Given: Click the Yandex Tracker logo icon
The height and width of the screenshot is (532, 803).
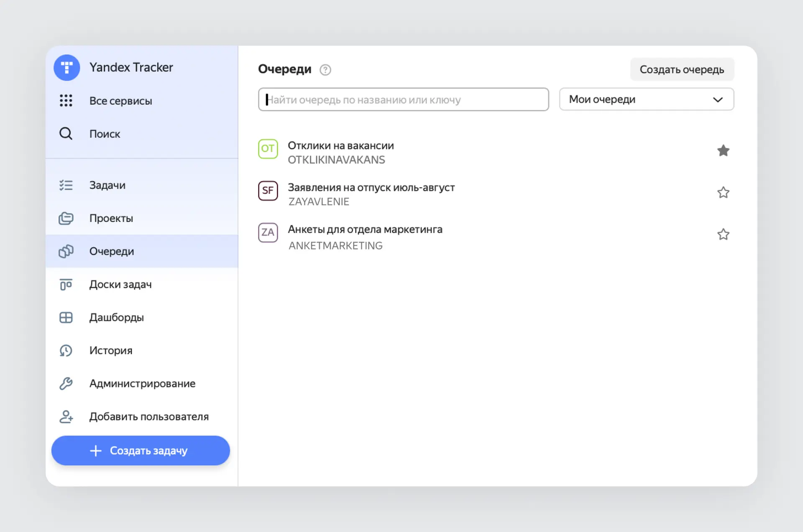Looking at the screenshot, I should (x=66, y=67).
